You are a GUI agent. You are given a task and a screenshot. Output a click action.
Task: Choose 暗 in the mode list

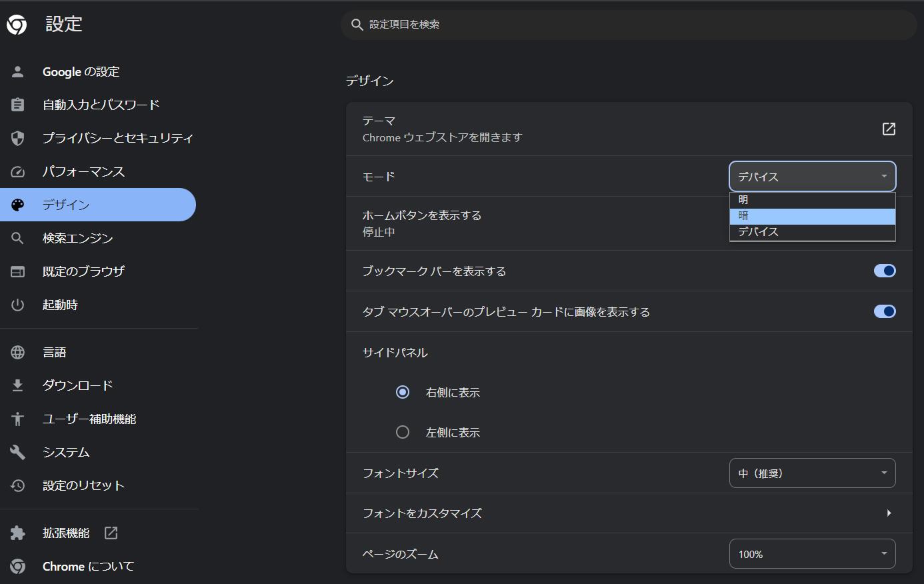coord(813,216)
